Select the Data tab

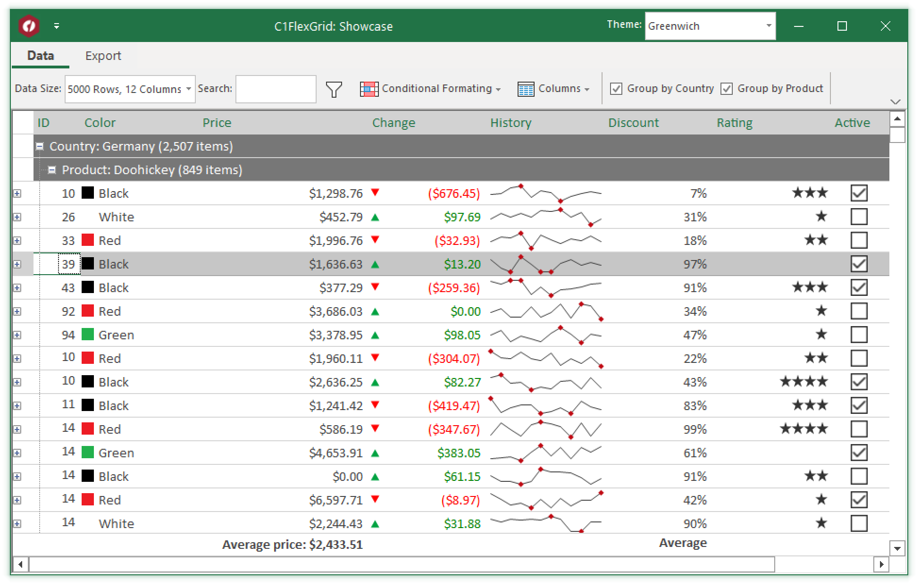point(41,56)
